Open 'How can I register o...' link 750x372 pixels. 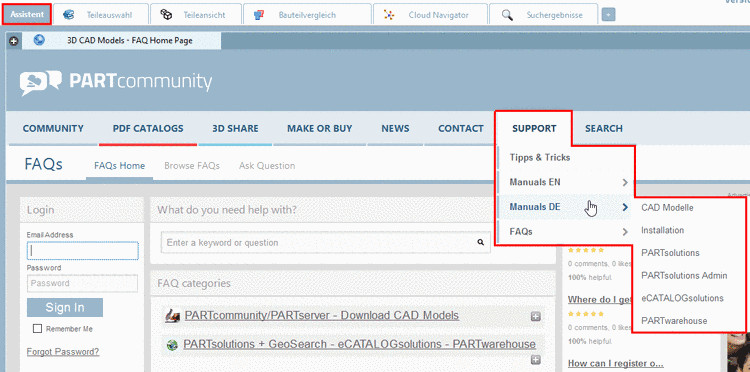616,363
